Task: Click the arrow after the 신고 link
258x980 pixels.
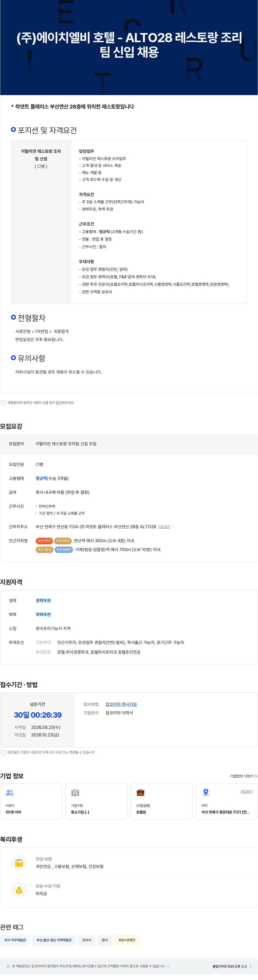Action: (250, 966)
